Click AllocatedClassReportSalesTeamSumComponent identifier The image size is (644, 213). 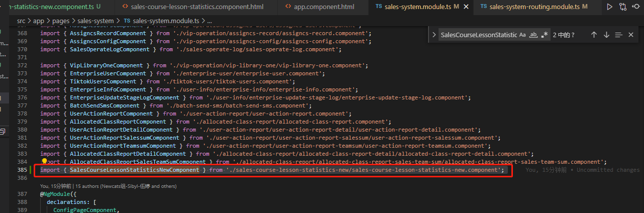(138, 162)
